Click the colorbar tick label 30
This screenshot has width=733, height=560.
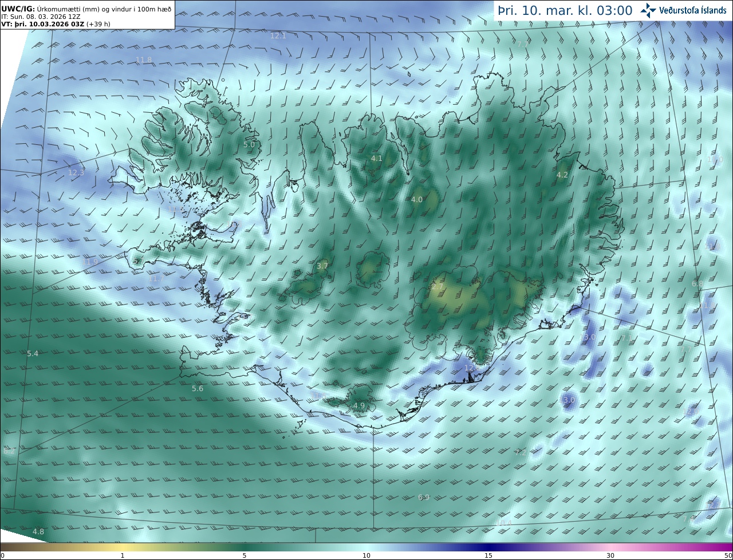point(610,555)
